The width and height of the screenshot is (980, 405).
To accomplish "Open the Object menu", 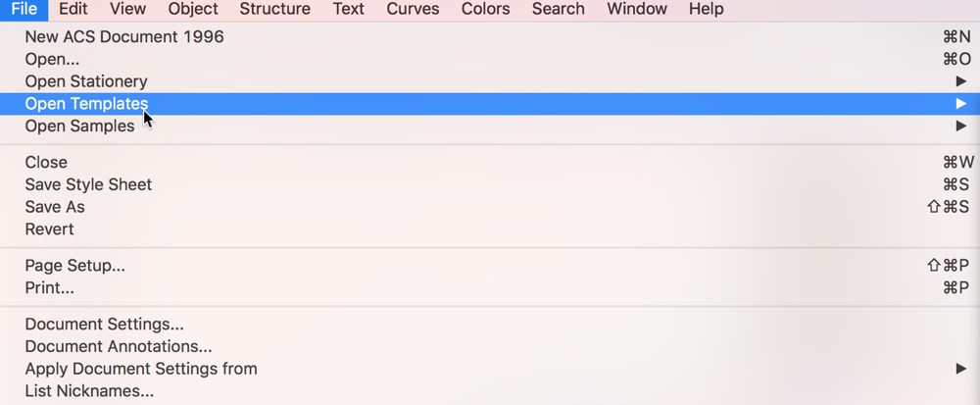I will point(193,10).
